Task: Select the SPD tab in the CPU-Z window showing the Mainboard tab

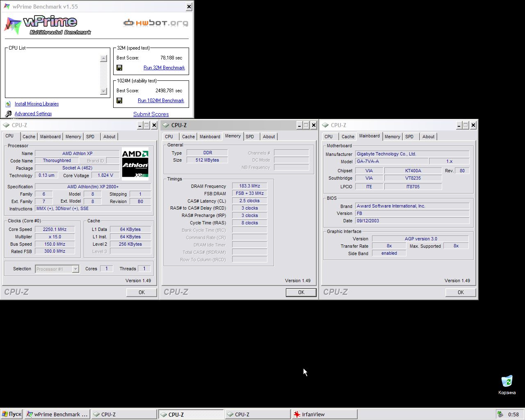Action: click(x=410, y=137)
